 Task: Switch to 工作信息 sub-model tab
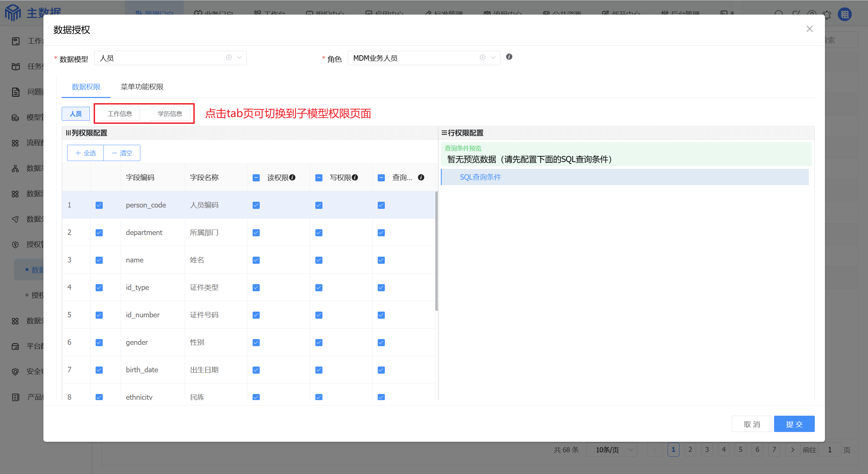click(x=120, y=114)
